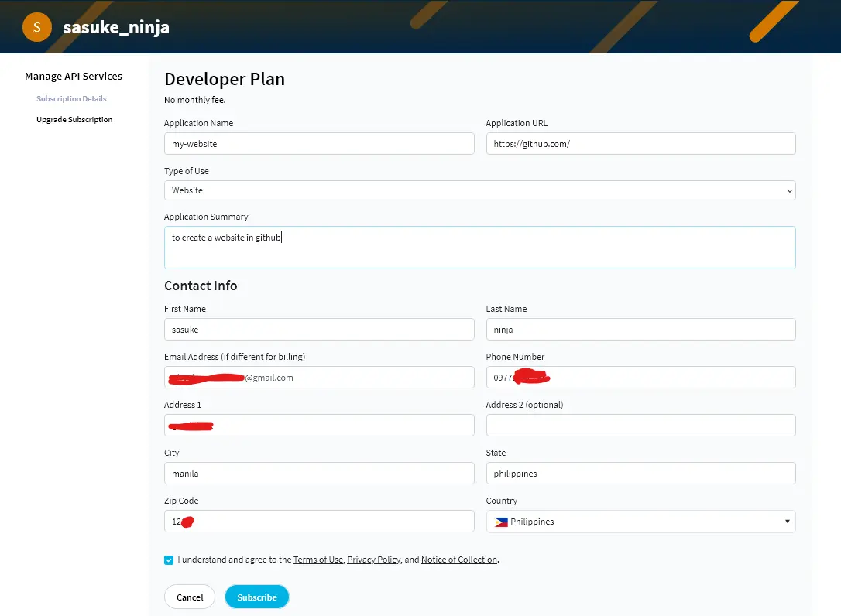Click the Contact Info heading
This screenshot has height=616, width=841.
[201, 286]
